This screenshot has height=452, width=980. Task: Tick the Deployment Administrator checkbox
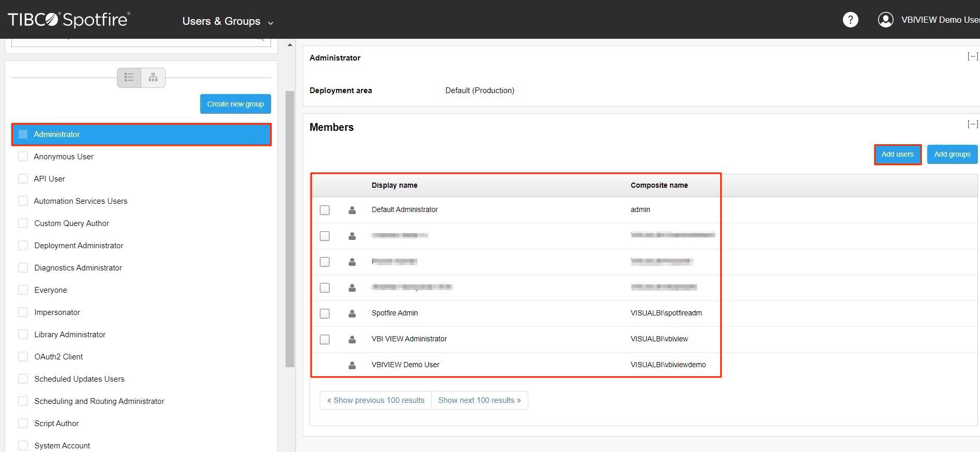[23, 246]
